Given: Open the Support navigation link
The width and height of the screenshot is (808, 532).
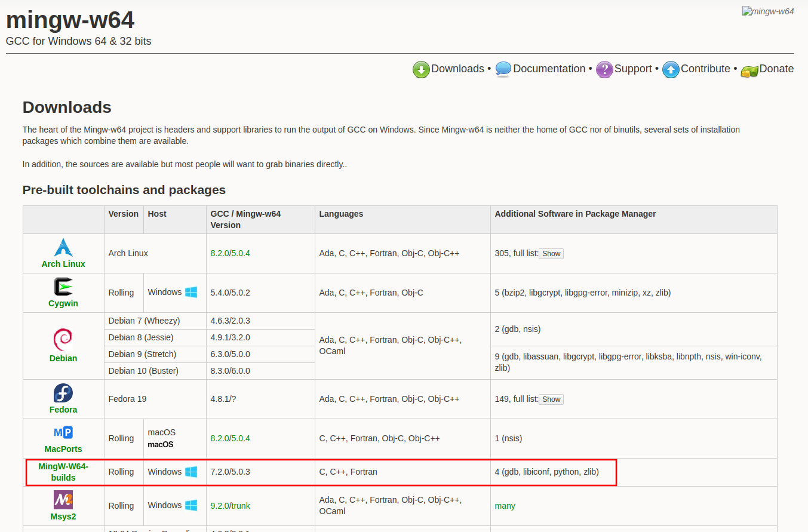Looking at the screenshot, I should click(633, 69).
